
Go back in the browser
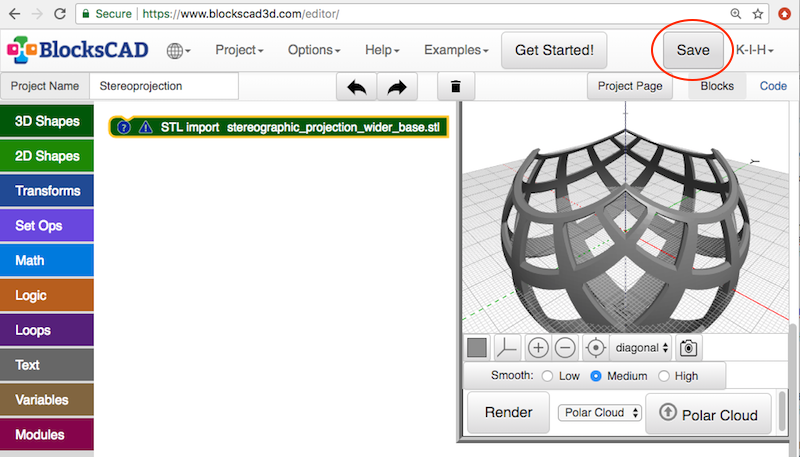(x=14, y=14)
